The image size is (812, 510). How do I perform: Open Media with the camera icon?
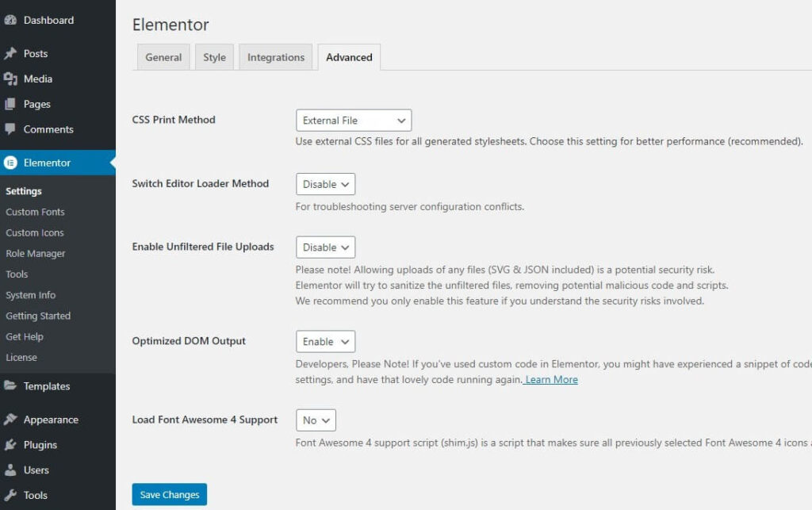point(11,79)
